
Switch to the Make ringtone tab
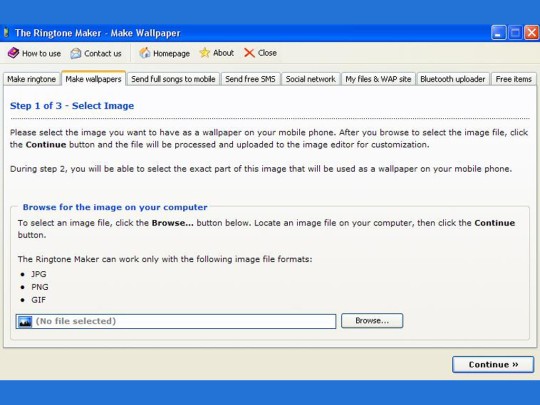point(32,79)
